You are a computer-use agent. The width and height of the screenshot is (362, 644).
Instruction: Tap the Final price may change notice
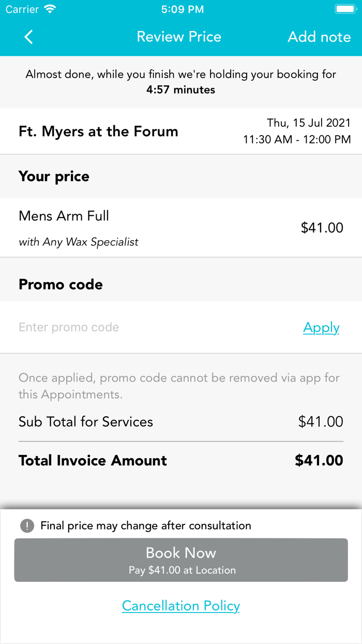pos(146,526)
